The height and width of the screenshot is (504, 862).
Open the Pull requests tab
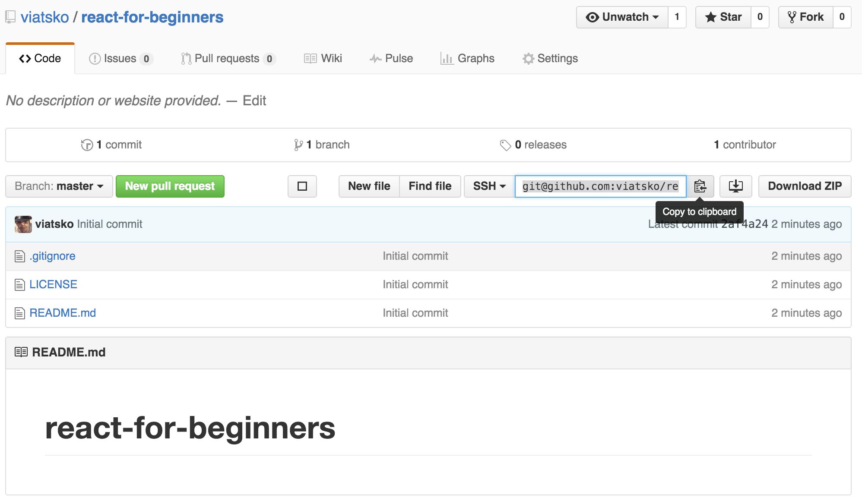click(x=228, y=59)
